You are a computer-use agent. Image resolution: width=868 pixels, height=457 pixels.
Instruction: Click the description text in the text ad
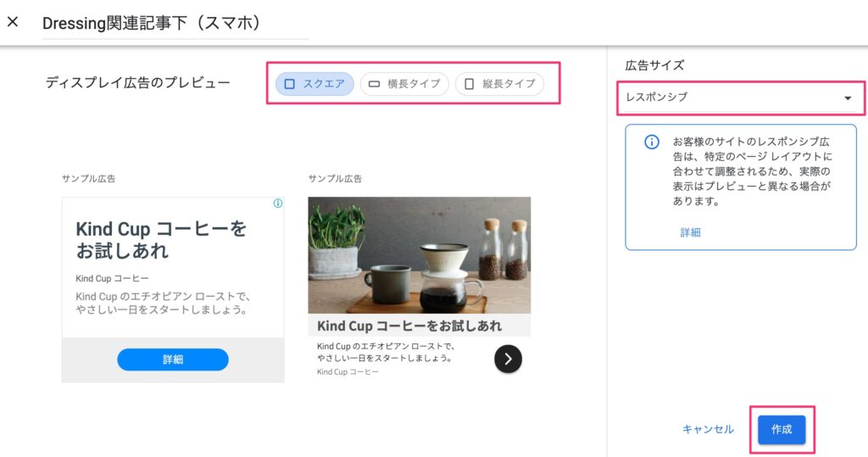click(162, 303)
